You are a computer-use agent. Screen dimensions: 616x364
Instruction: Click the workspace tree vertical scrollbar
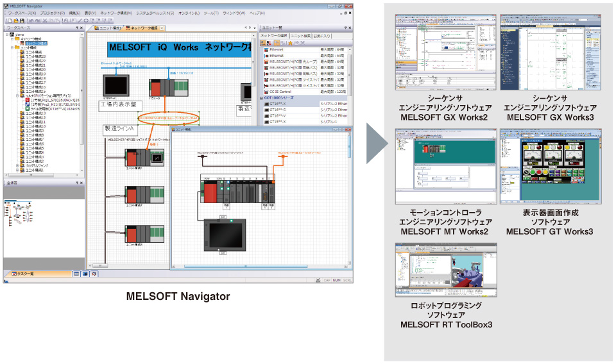coord(82,103)
